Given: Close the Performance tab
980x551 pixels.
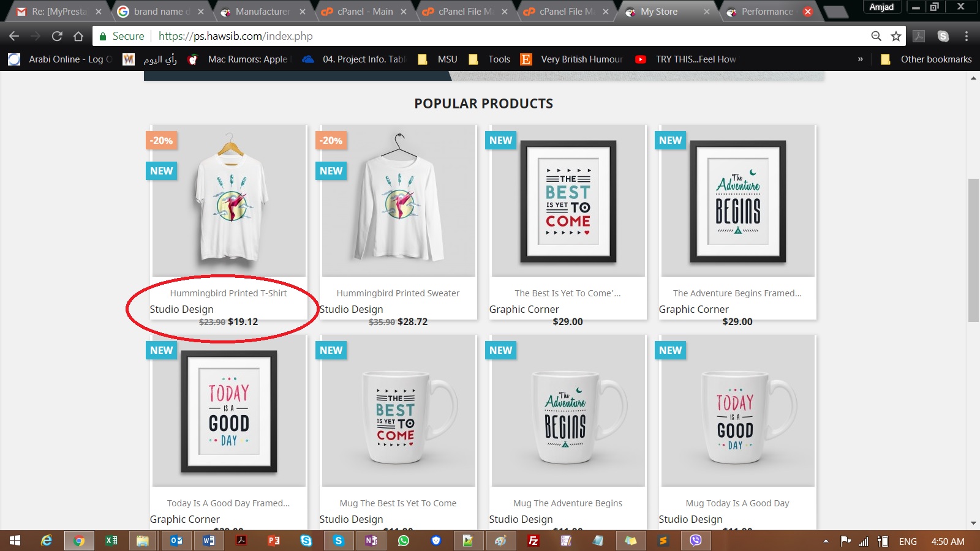Looking at the screenshot, I should [x=808, y=12].
